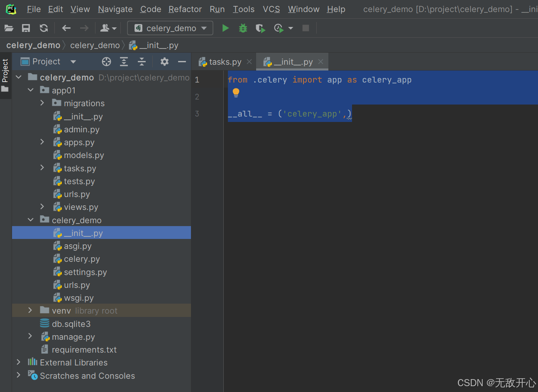Click the Stop square button
Screen dimensions: 538x392
[306, 28]
